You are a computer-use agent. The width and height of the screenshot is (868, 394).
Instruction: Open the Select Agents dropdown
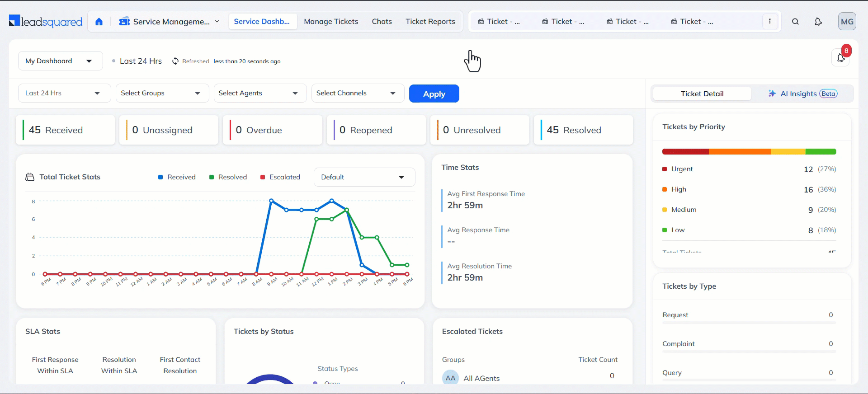260,93
